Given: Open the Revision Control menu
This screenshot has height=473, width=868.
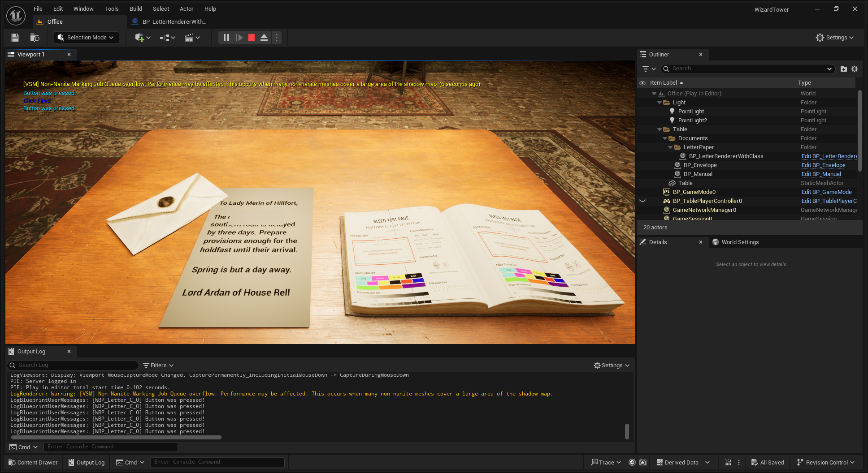Looking at the screenshot, I should tap(825, 463).
